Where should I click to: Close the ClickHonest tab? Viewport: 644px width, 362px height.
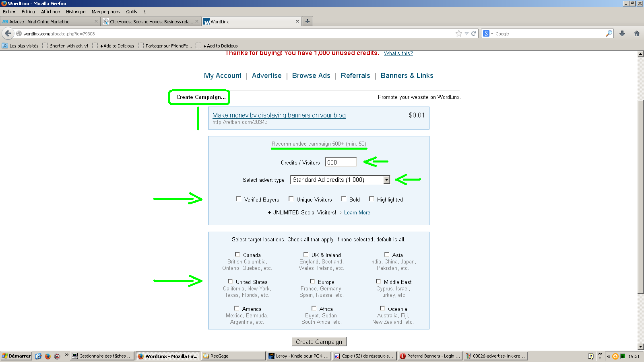[x=197, y=21]
